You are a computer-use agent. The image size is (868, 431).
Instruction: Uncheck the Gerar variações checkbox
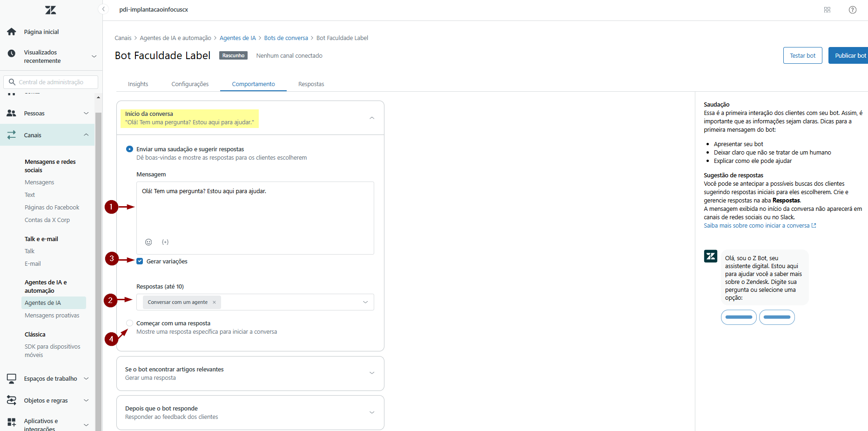(x=140, y=261)
